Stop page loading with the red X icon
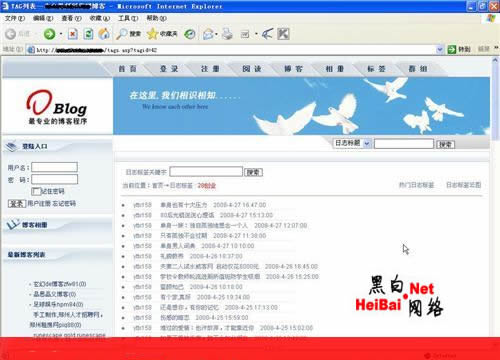This screenshot has width=500, height=360. coord(73,34)
